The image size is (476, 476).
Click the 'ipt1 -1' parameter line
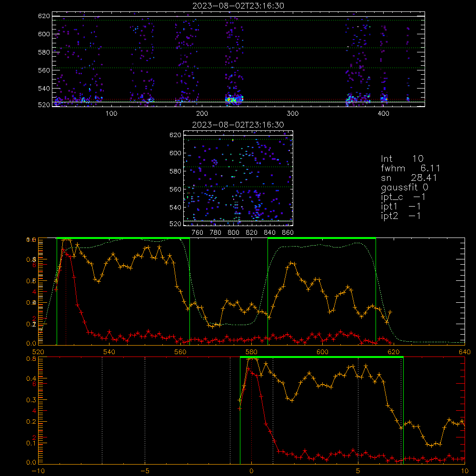tap(401, 207)
